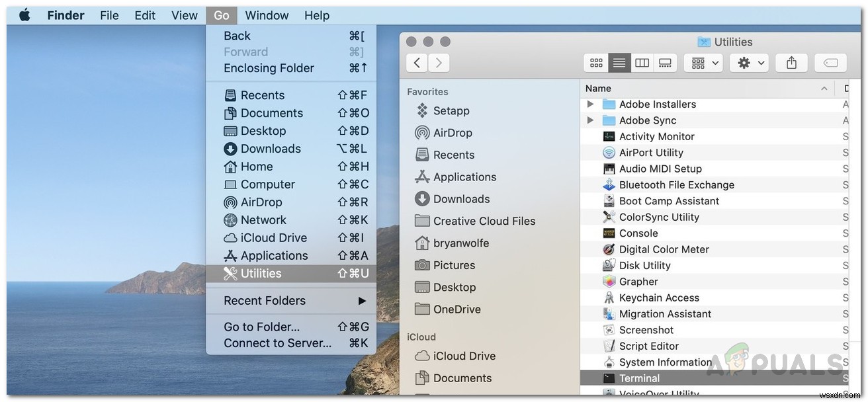
Task: Expand the Adobe Sync folder
Action: tap(589, 120)
